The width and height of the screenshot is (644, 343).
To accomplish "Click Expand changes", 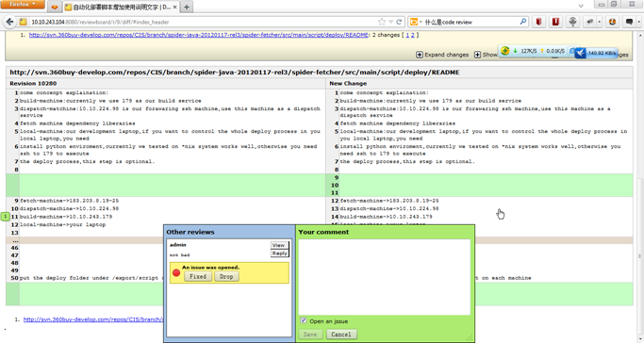I will coord(442,55).
